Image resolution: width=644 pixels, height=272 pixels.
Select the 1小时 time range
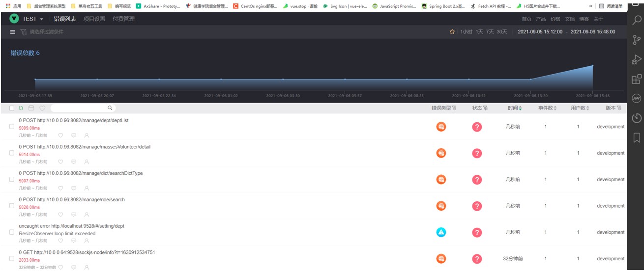466,32
